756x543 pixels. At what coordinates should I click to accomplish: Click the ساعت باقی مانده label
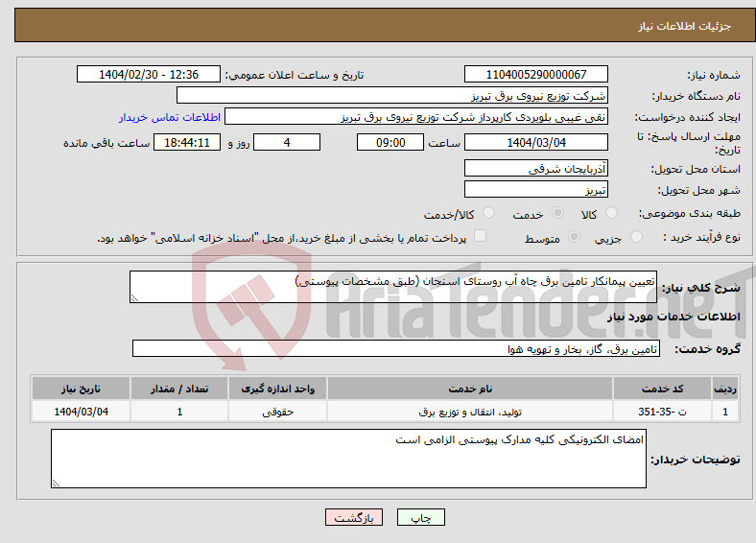(106, 143)
